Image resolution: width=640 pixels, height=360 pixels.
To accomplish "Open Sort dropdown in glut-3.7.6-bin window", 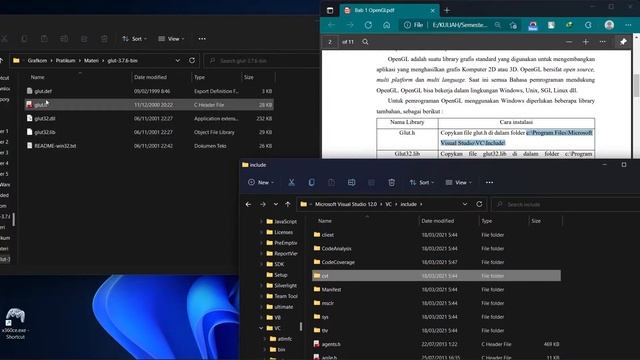I will point(134,39).
